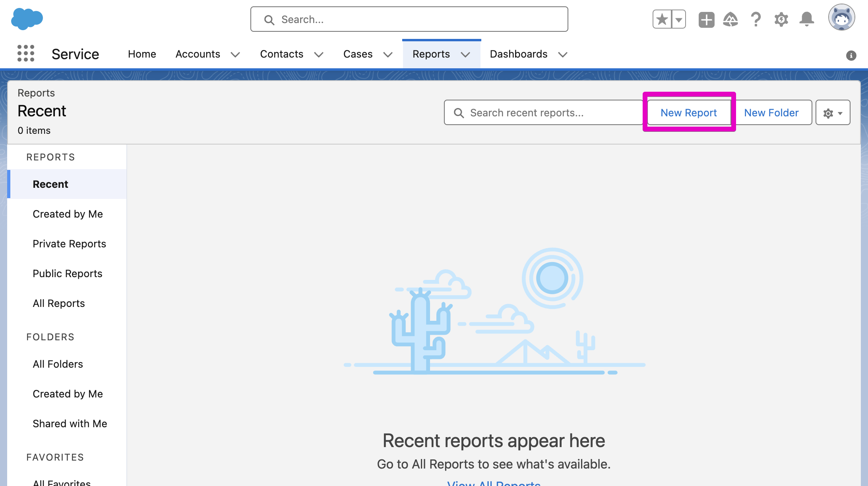Open the Help question mark icon
The width and height of the screenshot is (868, 486).
point(756,19)
